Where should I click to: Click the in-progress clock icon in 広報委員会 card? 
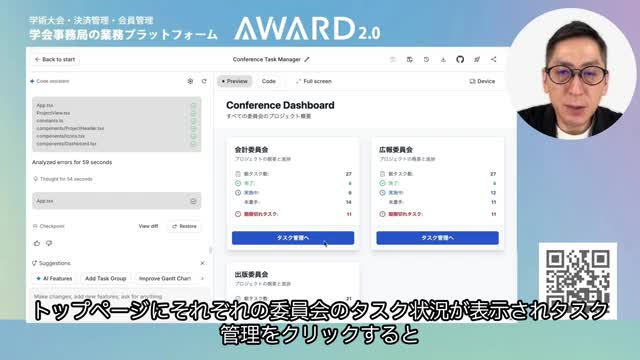tap(382, 193)
